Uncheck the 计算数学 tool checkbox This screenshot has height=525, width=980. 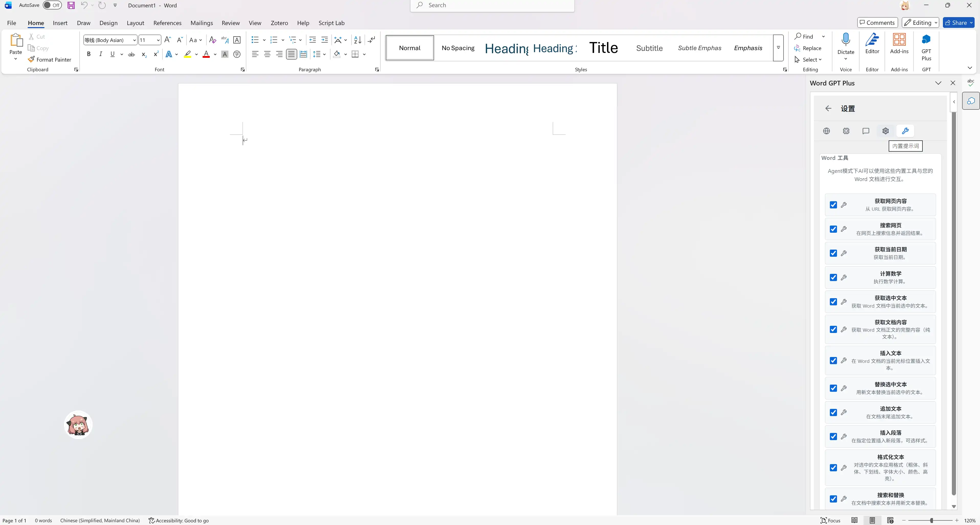click(x=833, y=277)
